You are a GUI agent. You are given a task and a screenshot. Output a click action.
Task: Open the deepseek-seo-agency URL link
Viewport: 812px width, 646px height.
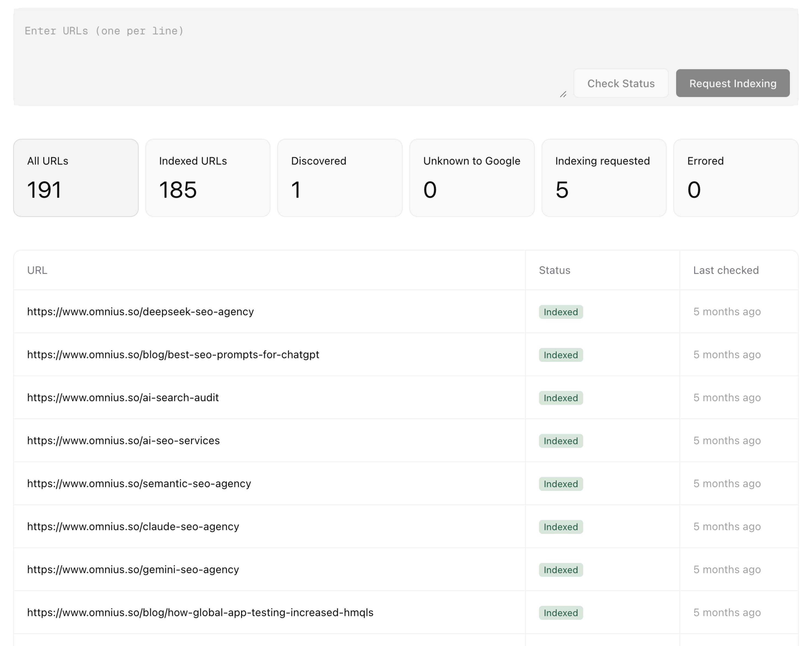click(x=140, y=311)
